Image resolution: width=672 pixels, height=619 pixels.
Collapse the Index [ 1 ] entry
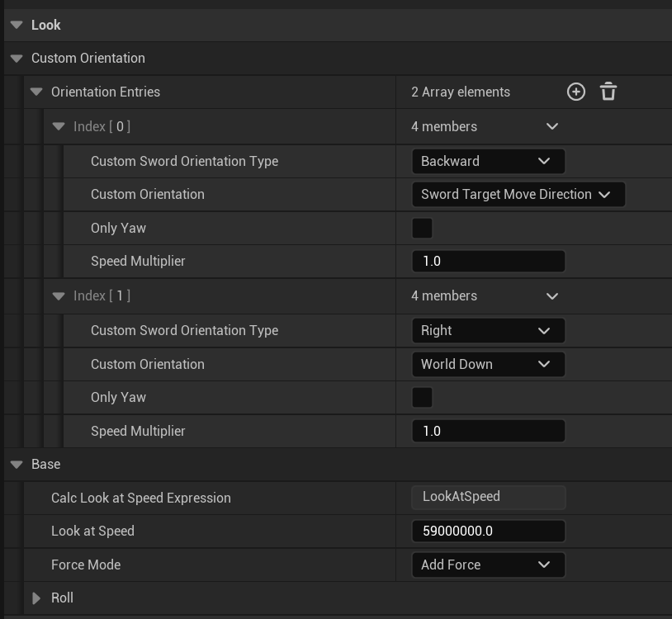click(59, 295)
